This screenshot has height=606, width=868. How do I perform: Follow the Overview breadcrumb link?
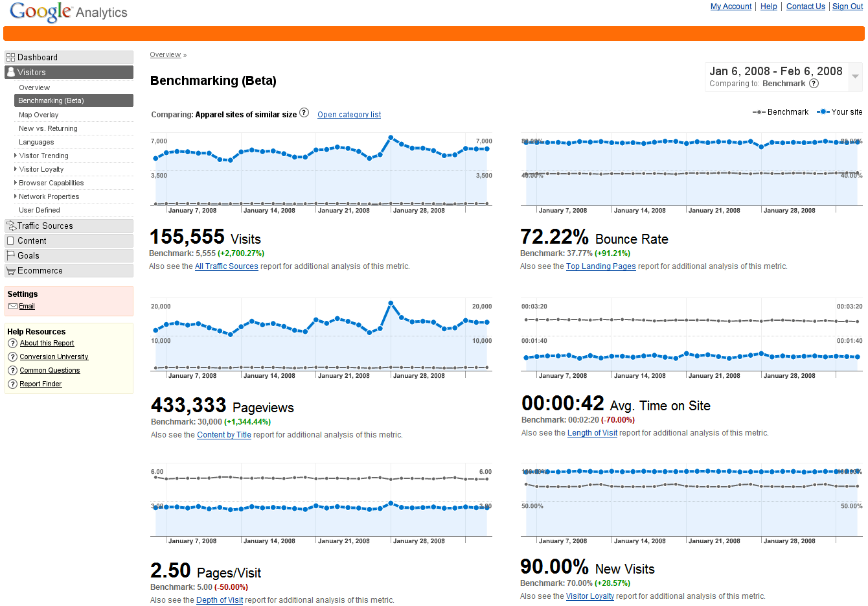pyautogui.click(x=165, y=55)
